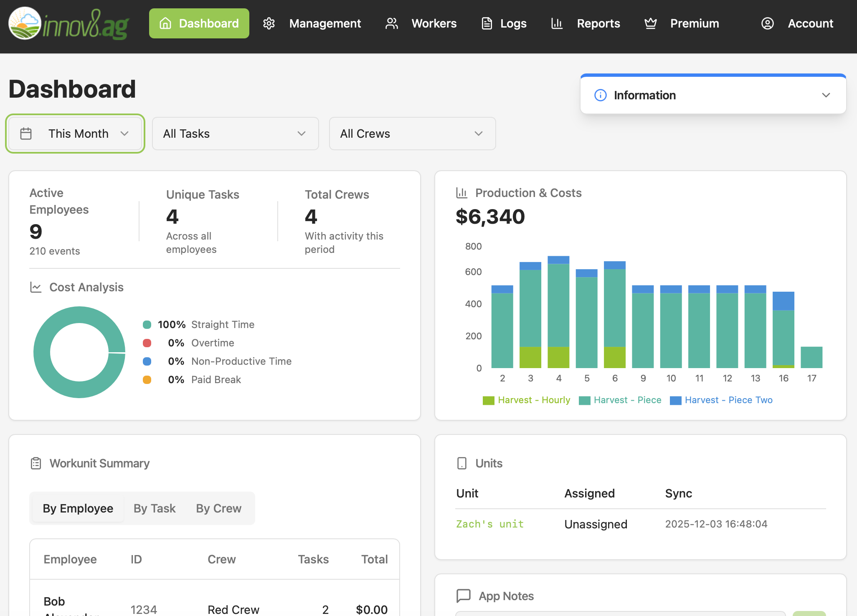Screen dimensions: 857x616
Task: Expand the Information panel chevron
Action: point(826,95)
